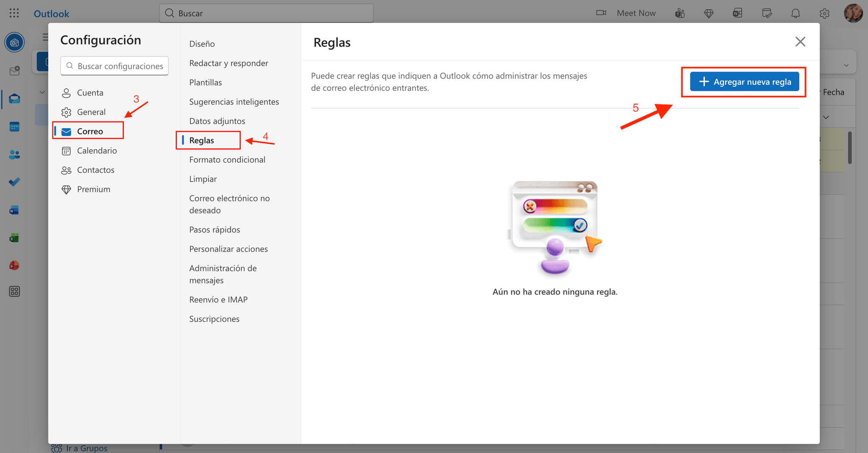Viewport: 868px width, 453px height.
Task: Expand chevron below Fecha in message list
Action: click(x=826, y=117)
